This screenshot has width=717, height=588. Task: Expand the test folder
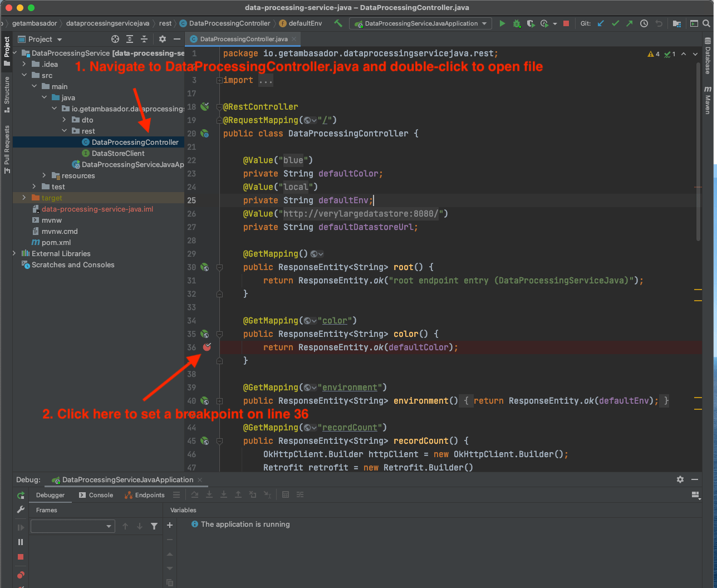click(34, 187)
